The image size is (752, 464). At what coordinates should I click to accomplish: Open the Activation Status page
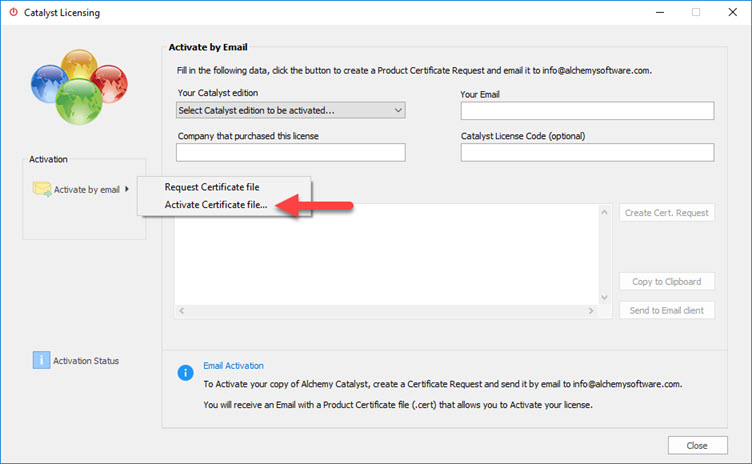pyautogui.click(x=85, y=360)
